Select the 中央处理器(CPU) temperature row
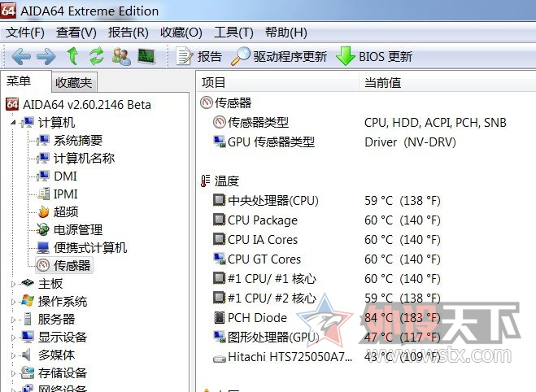The width and height of the screenshot is (536, 392). (326, 200)
